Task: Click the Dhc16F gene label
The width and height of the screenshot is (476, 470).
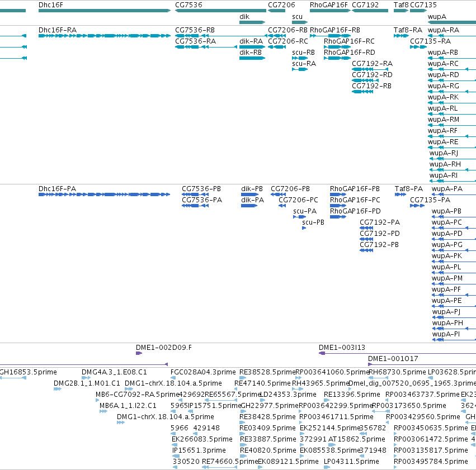Action: click(x=51, y=5)
